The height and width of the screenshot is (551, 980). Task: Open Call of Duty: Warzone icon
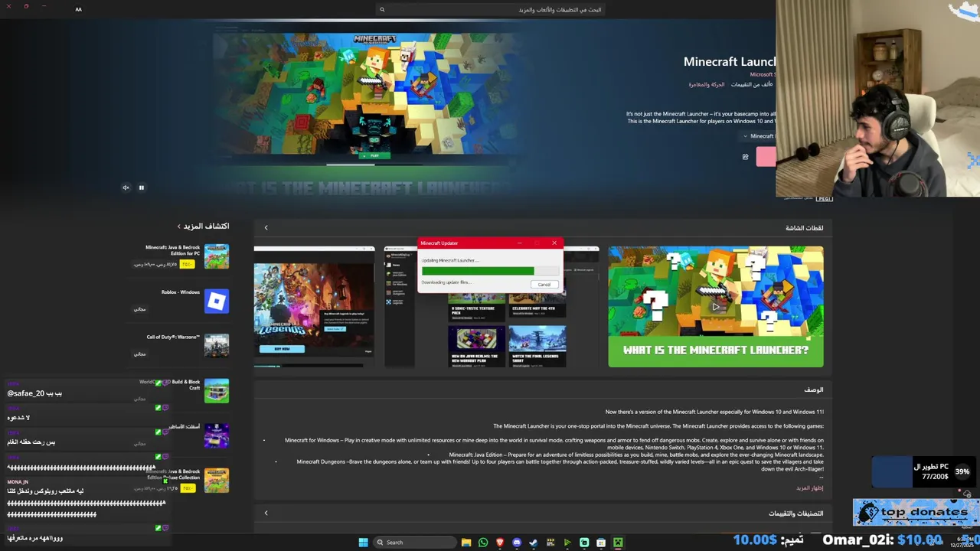[x=217, y=346]
